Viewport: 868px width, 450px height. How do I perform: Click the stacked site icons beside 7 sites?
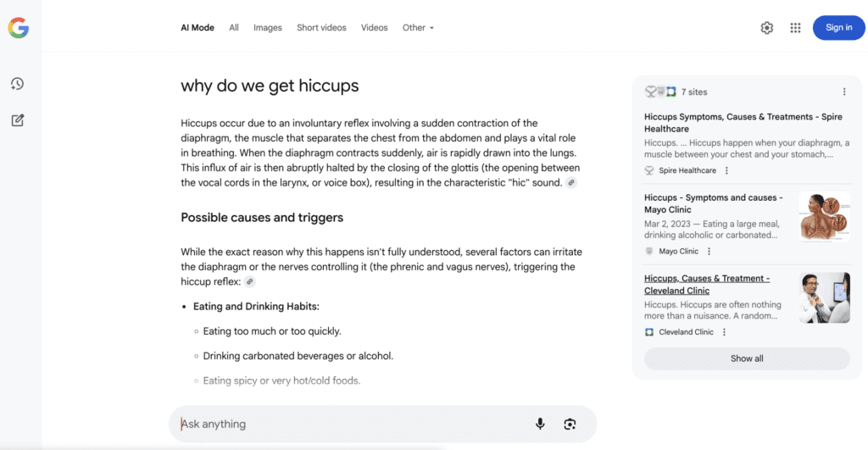point(661,92)
